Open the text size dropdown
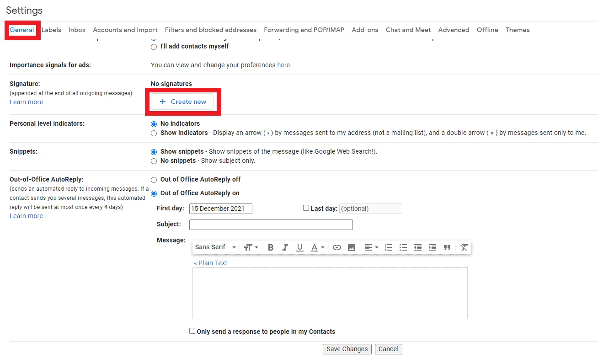This screenshot has height=364, width=598. [x=251, y=247]
